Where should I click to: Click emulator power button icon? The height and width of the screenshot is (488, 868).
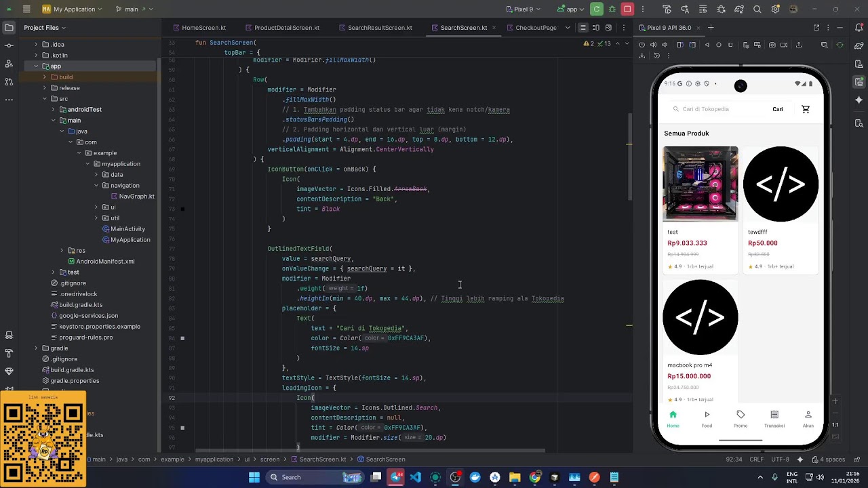pyautogui.click(x=642, y=45)
